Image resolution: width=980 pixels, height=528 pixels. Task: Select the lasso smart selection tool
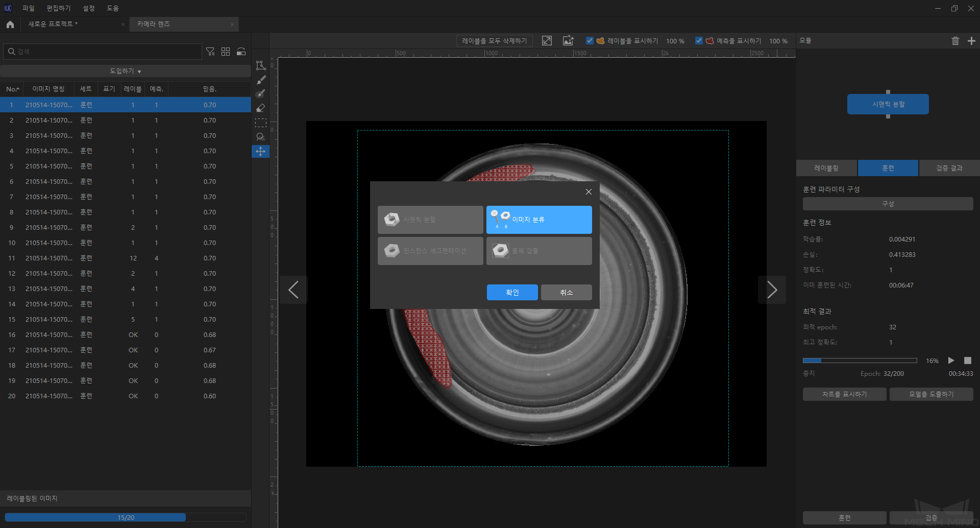pyautogui.click(x=261, y=137)
